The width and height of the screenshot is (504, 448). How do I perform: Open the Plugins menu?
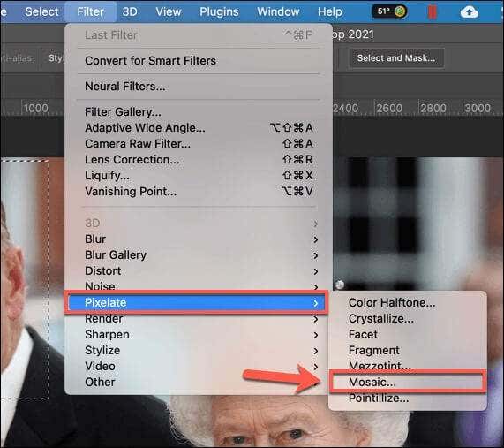[x=219, y=11]
